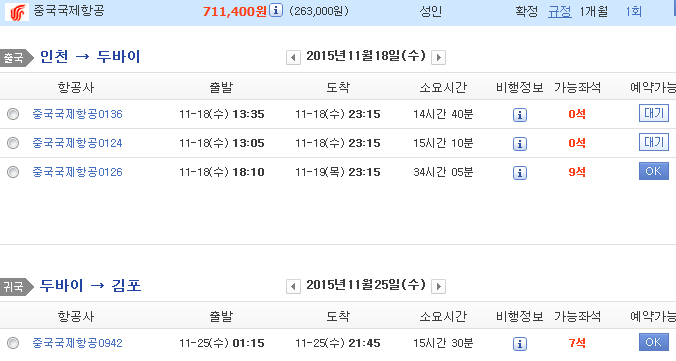Go to previous day before 11월25일 return

pos(293,286)
